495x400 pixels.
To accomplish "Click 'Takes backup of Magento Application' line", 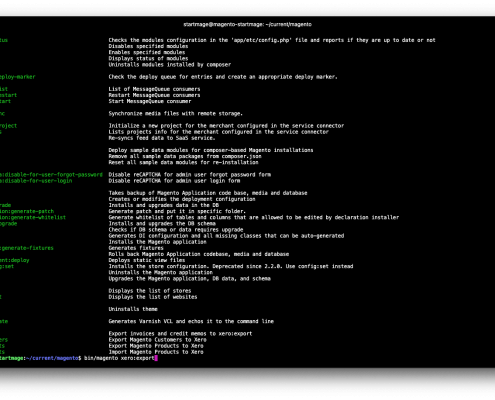I will point(208,193).
